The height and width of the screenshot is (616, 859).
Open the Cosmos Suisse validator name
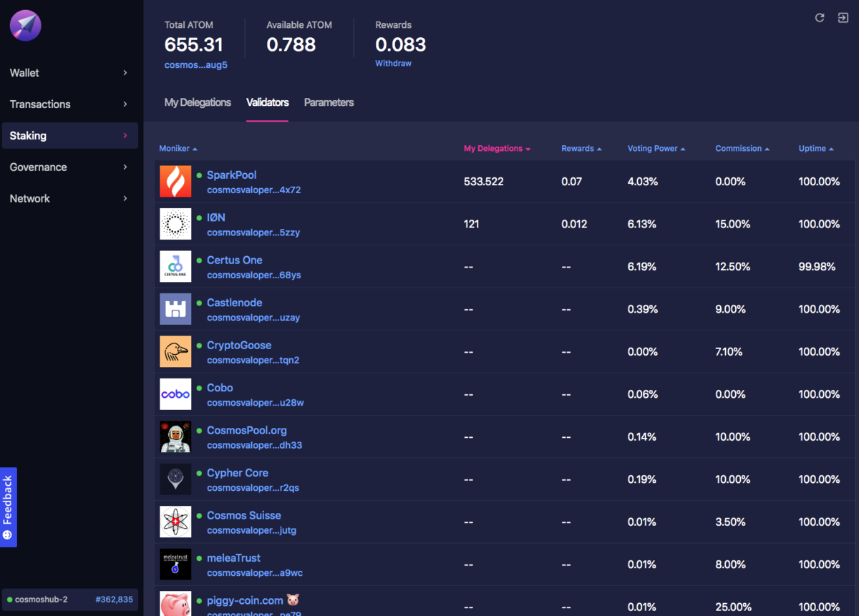(244, 516)
